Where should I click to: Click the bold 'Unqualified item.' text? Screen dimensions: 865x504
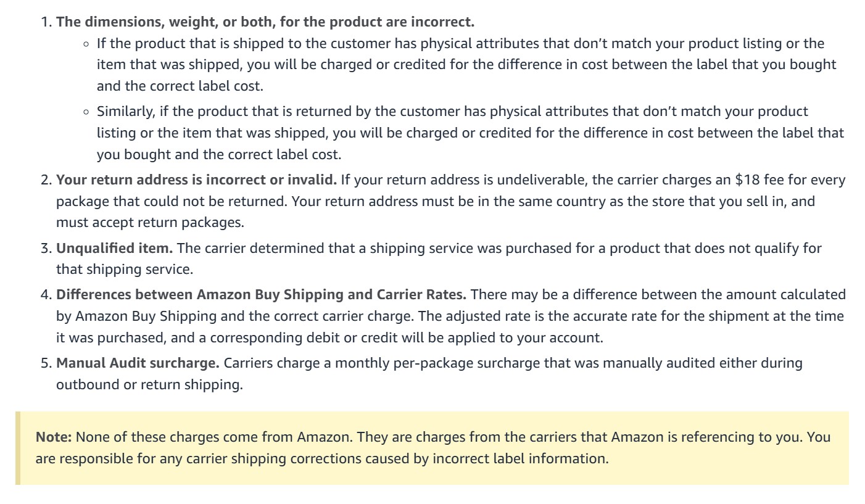115,248
